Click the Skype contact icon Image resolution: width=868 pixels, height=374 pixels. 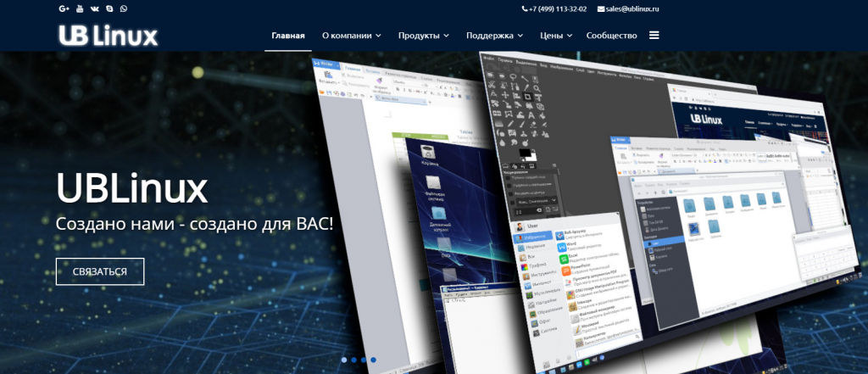[109, 8]
